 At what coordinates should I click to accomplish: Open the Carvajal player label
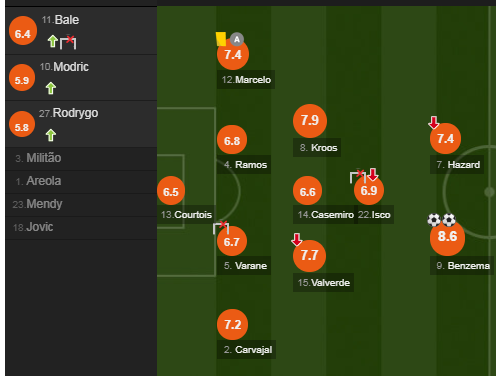[x=246, y=350]
